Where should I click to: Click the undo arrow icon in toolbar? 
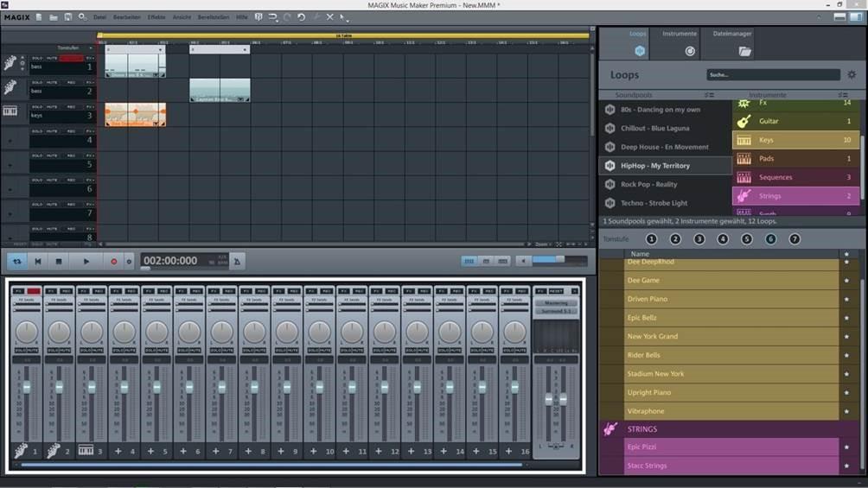point(301,17)
